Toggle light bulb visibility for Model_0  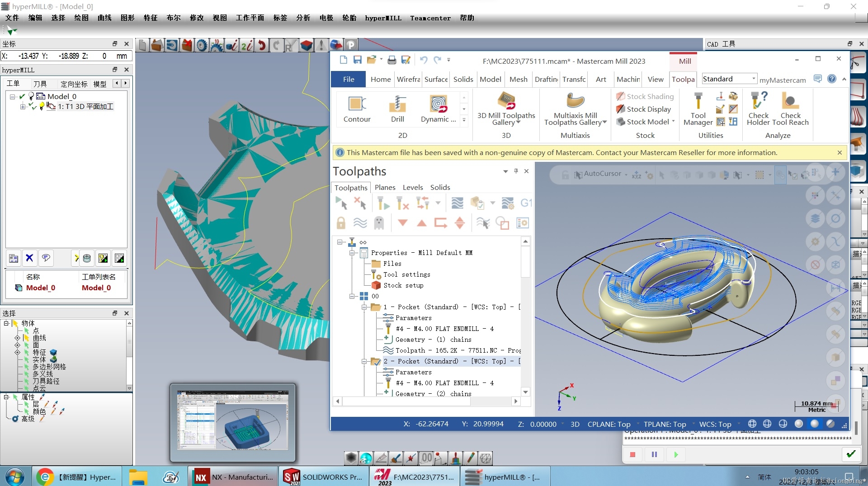(x=31, y=96)
